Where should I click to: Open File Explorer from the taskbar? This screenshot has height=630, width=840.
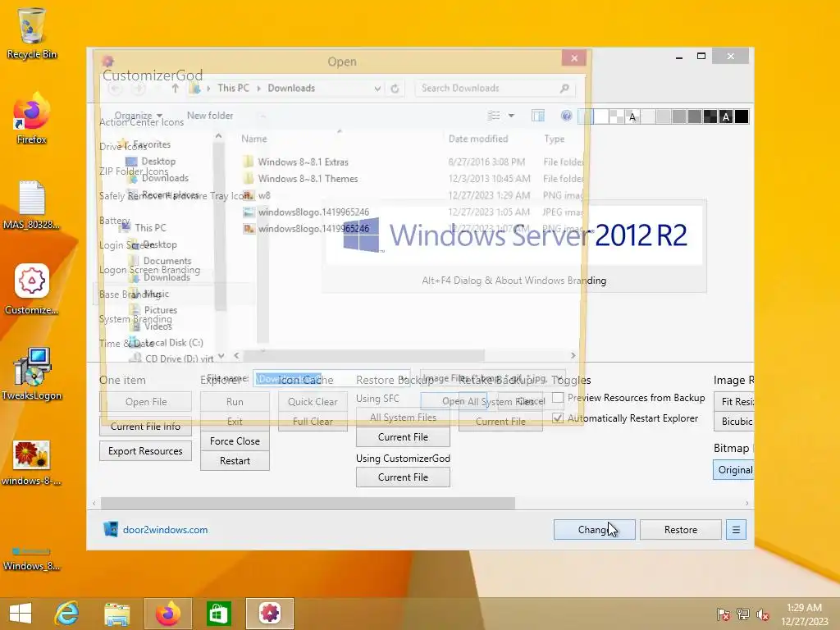coord(116,614)
